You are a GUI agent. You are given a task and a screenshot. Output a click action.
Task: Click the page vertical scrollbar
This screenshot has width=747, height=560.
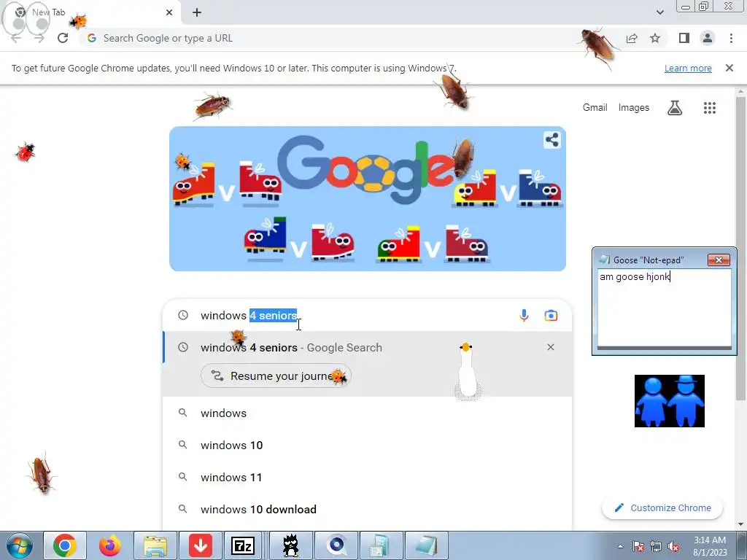[740, 248]
